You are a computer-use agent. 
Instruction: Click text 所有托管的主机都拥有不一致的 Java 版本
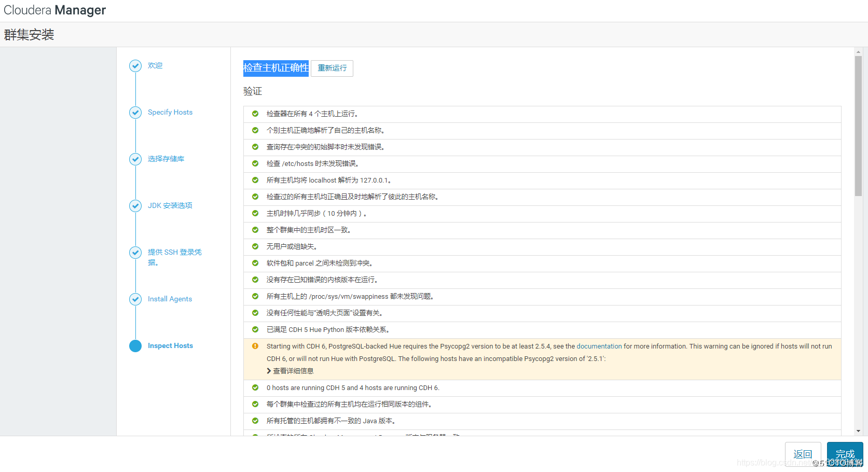(332, 421)
